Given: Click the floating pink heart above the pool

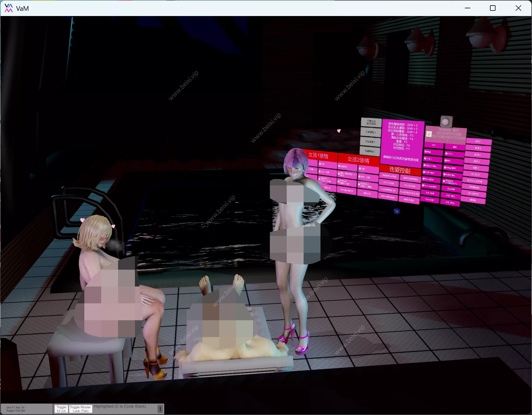Looking at the screenshot, I should coord(339,131).
